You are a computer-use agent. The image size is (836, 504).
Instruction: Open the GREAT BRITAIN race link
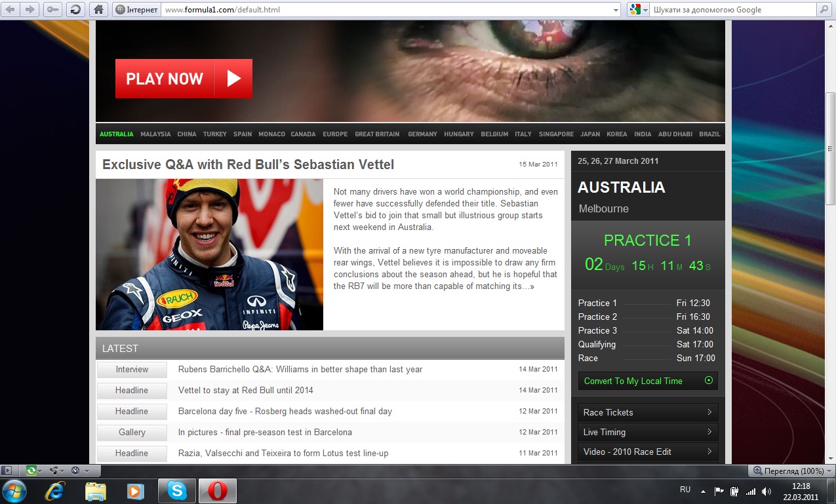377,134
